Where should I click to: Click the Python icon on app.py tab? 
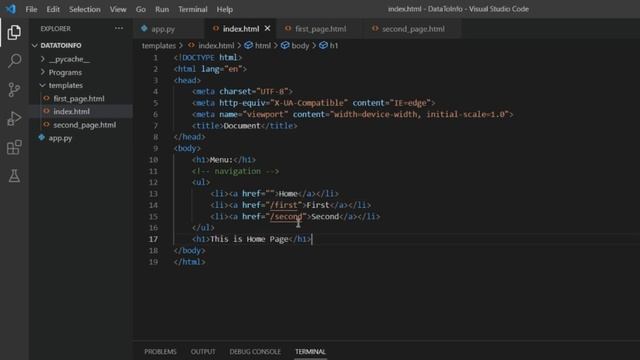pyautogui.click(x=144, y=29)
